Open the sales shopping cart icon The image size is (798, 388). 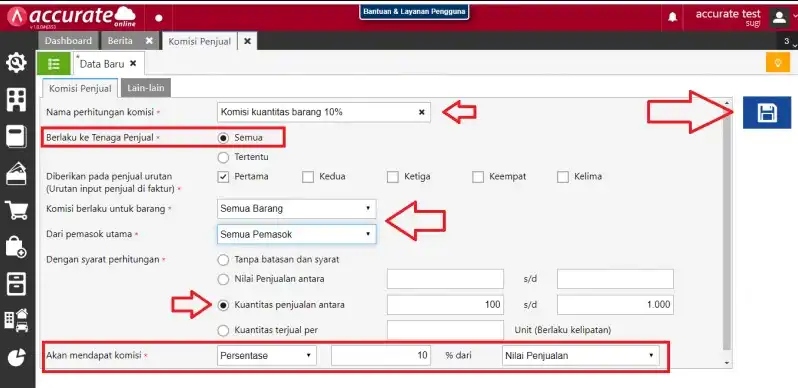point(16,210)
